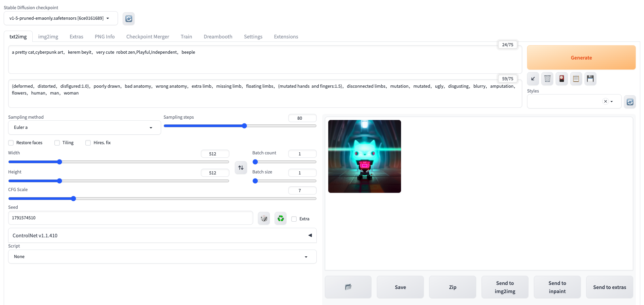
Task: Refresh the Styles list
Action: [630, 102]
